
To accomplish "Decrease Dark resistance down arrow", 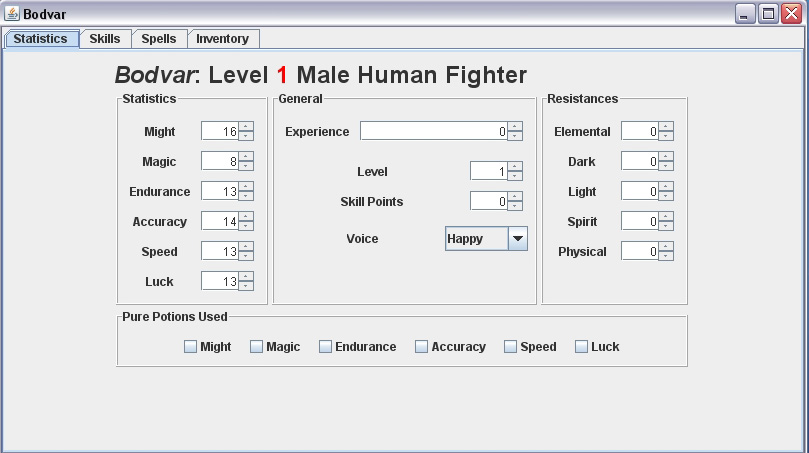I will pyautogui.click(x=666, y=166).
